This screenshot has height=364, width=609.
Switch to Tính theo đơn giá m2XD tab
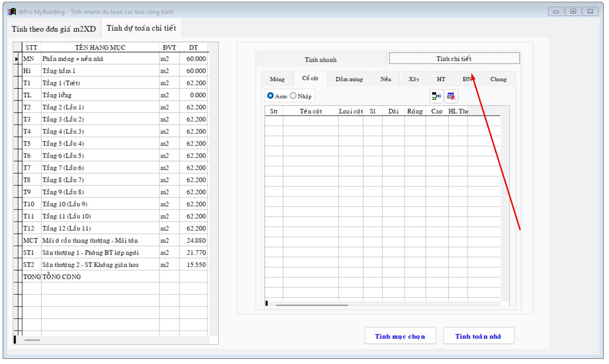tap(54, 29)
